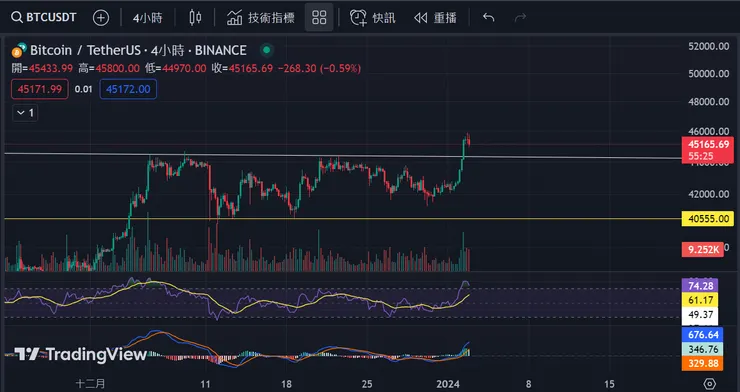Click the 十二月 date label on time axis
Screen dimensions: 740x392
point(90,384)
